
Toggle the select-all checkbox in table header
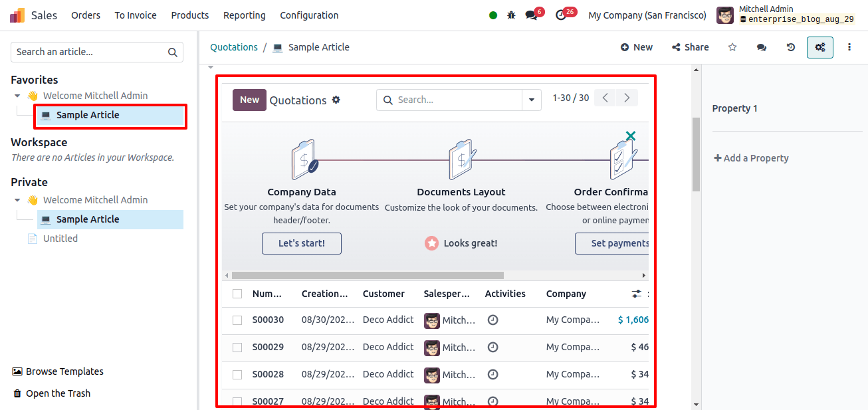point(237,294)
